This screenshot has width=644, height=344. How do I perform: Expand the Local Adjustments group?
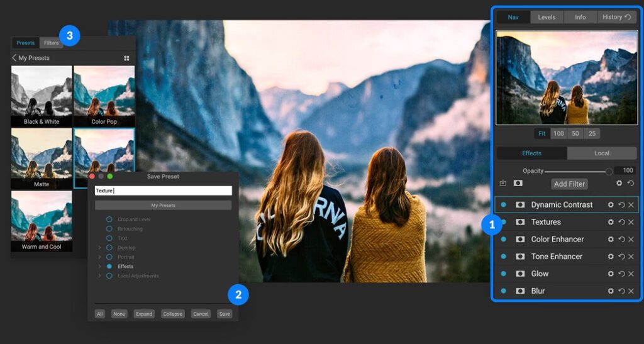click(x=99, y=276)
